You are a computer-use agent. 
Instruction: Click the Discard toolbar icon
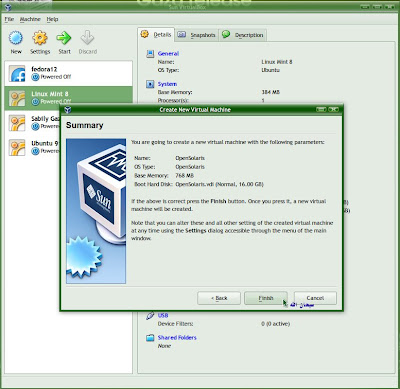[87, 38]
